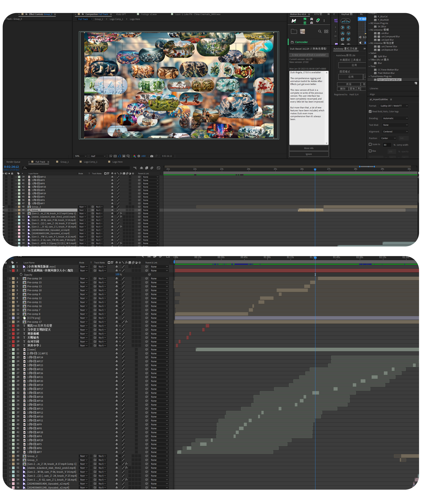The width and height of the screenshot is (422, 504).
Task: Click the region of interest icon
Action: pyautogui.click(x=124, y=156)
